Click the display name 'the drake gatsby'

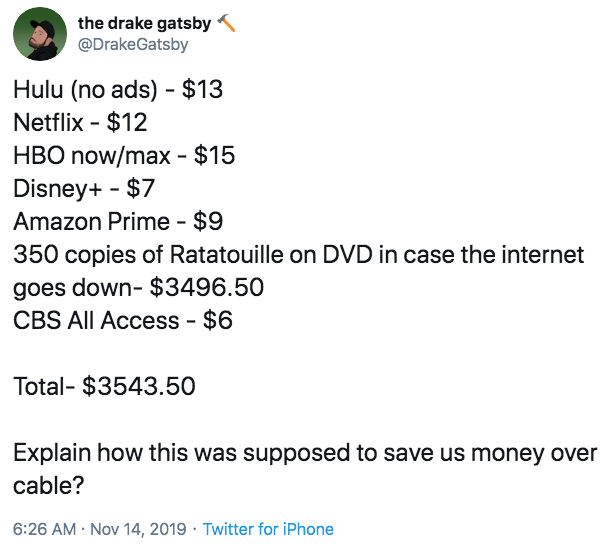click(144, 24)
